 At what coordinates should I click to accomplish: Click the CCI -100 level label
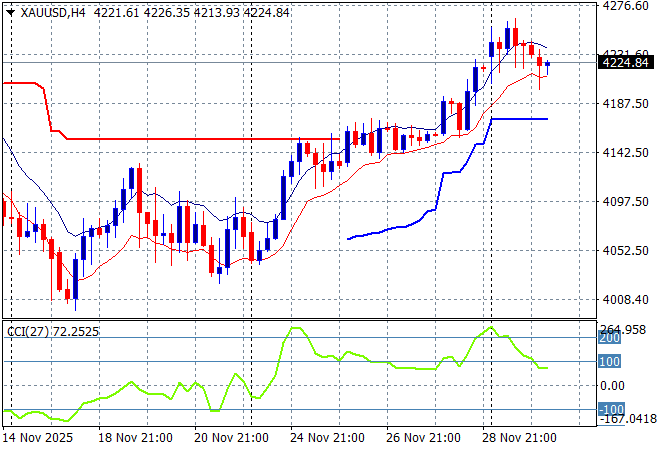click(x=611, y=409)
